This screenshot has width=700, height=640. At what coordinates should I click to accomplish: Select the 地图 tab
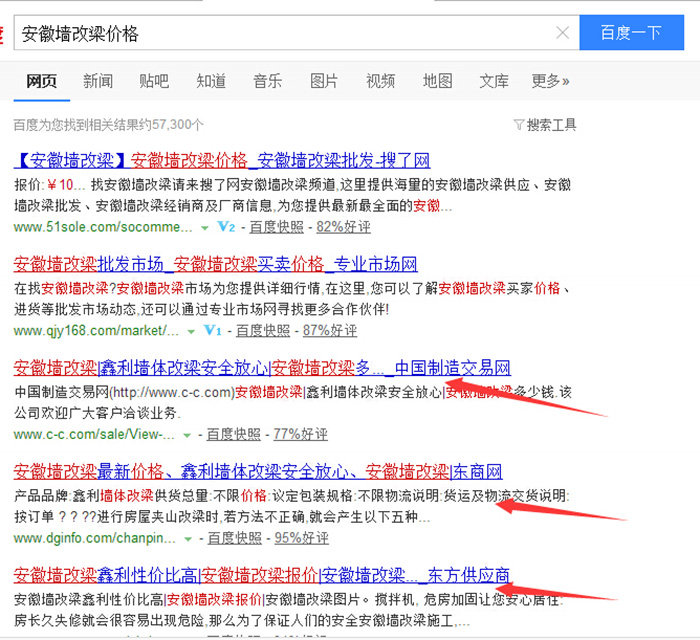(437, 81)
